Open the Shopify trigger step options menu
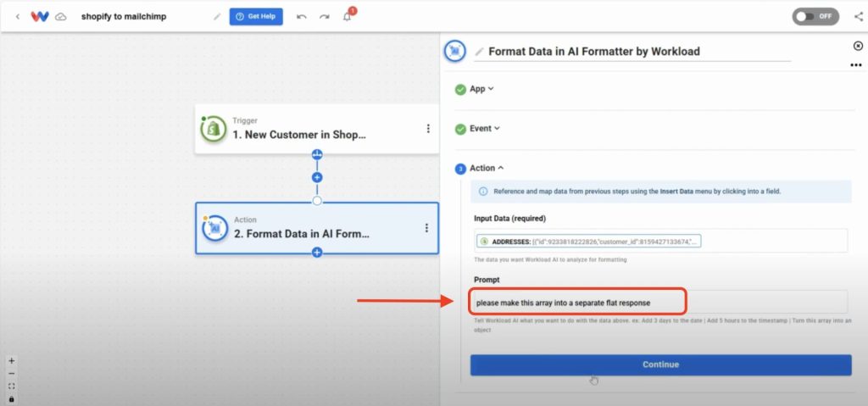The height and width of the screenshot is (406, 868). (x=428, y=129)
